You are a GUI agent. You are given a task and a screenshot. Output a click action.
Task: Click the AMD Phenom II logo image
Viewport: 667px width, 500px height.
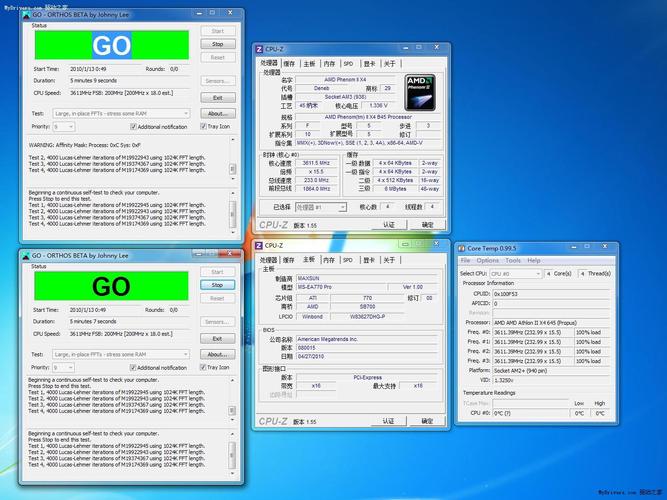[420, 92]
